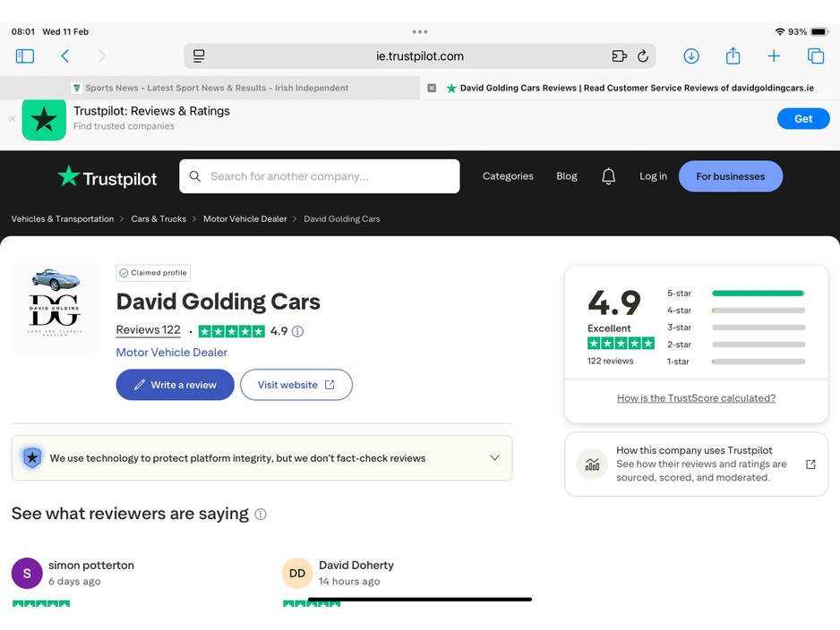Screen dimensions: 840x630
Task: Open the Safari sidebar panel icon
Action: click(x=25, y=56)
